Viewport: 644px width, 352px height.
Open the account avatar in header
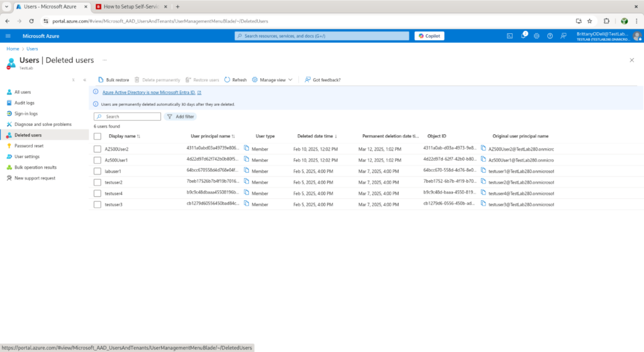tap(637, 36)
